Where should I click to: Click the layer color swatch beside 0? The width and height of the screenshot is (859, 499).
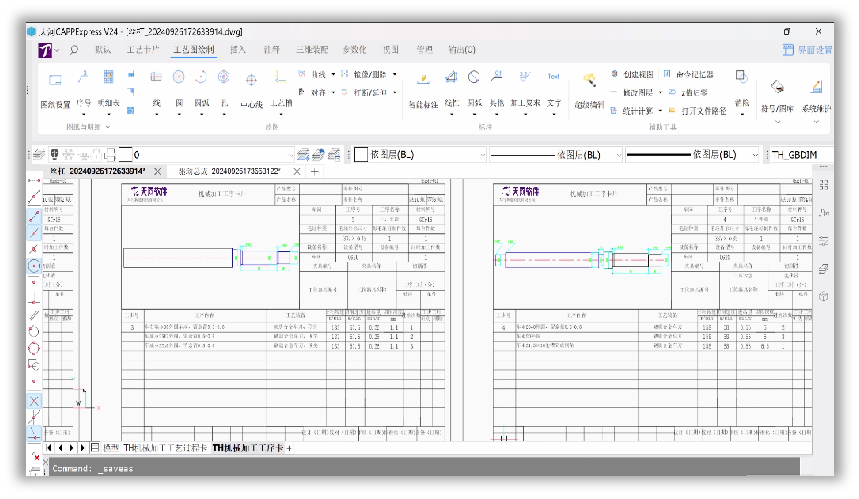point(125,154)
